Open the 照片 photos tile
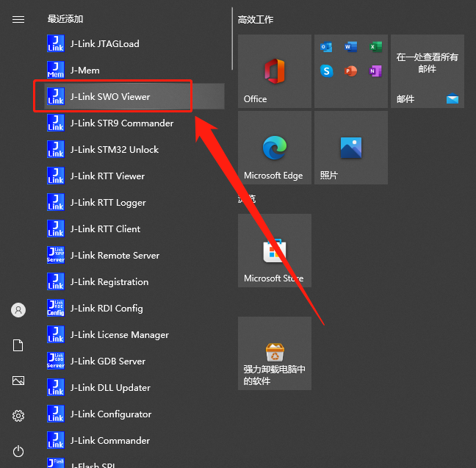476x468 pixels. 351,148
